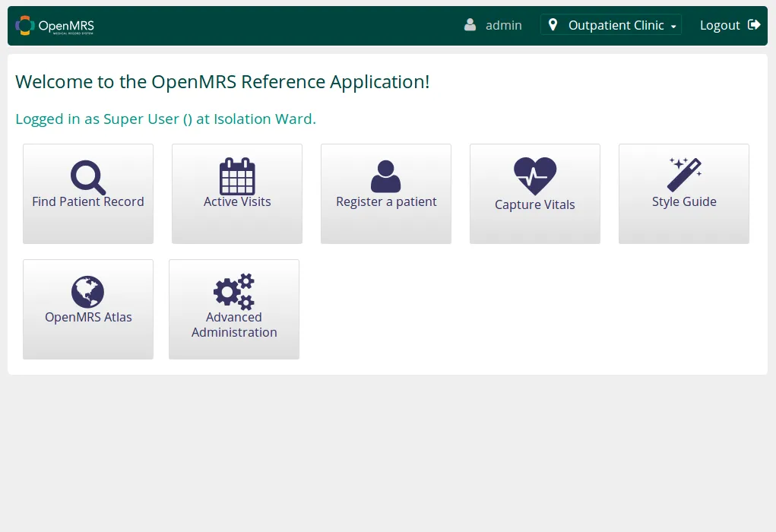
Task: Open the Outpatient Clinic location dropdown
Action: click(x=611, y=25)
